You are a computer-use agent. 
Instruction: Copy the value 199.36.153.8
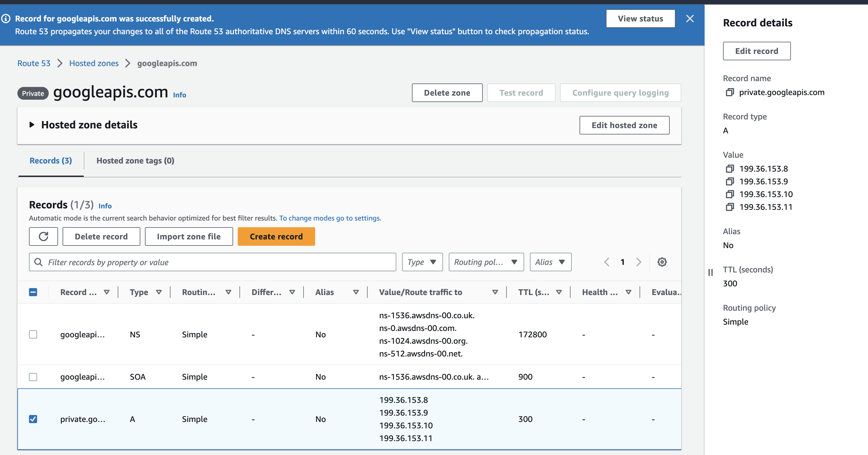point(730,169)
